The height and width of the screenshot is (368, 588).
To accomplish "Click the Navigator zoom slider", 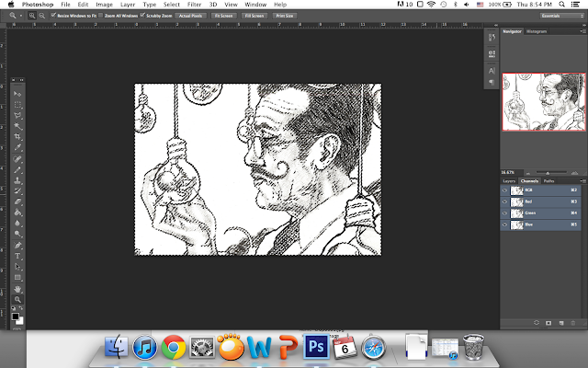I will (548, 173).
